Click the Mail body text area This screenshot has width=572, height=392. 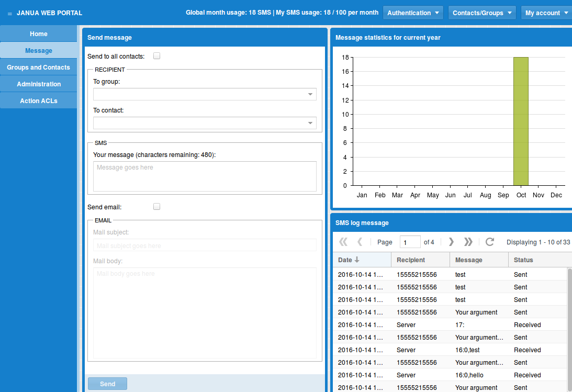coord(205,313)
